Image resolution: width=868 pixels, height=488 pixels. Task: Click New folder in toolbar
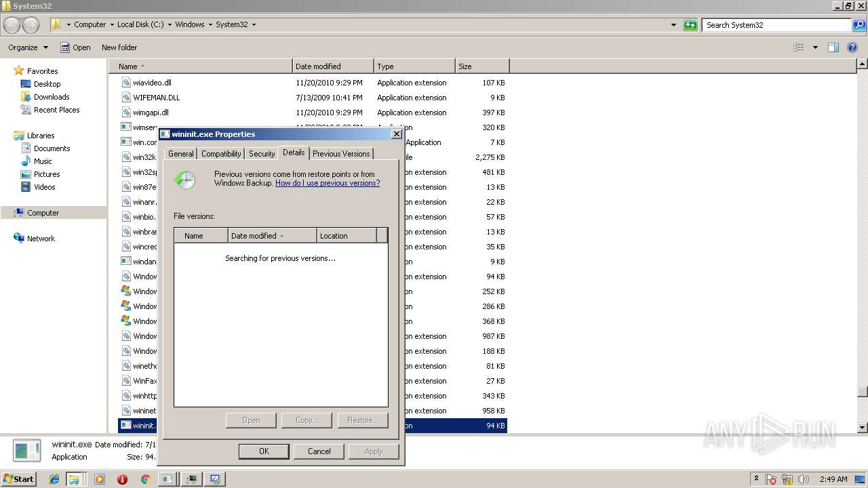pyautogui.click(x=119, y=47)
